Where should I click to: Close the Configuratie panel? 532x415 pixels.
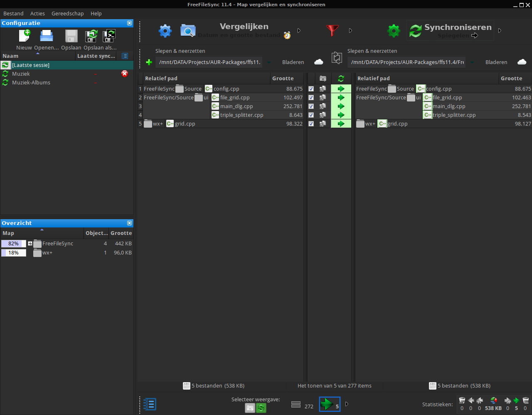[130, 23]
